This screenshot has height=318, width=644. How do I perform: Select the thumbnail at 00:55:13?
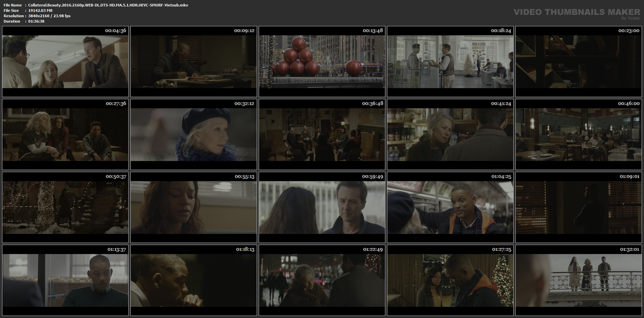pyautogui.click(x=194, y=207)
